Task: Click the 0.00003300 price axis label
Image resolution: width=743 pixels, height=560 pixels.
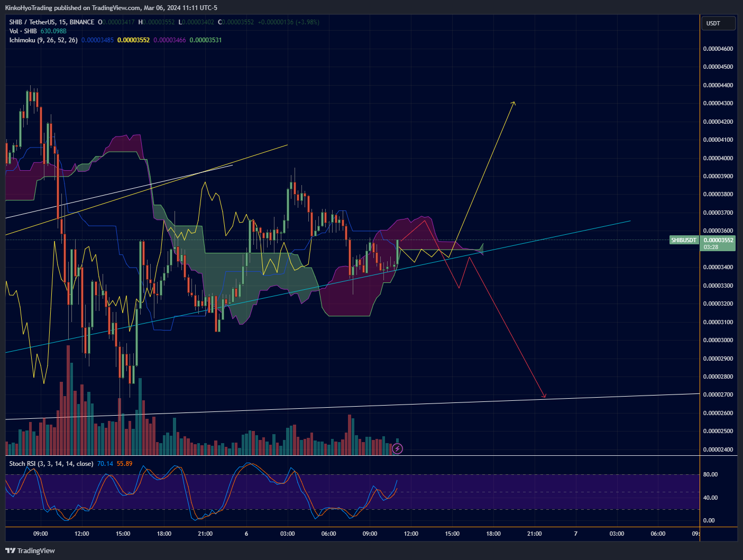Action: [x=718, y=286]
